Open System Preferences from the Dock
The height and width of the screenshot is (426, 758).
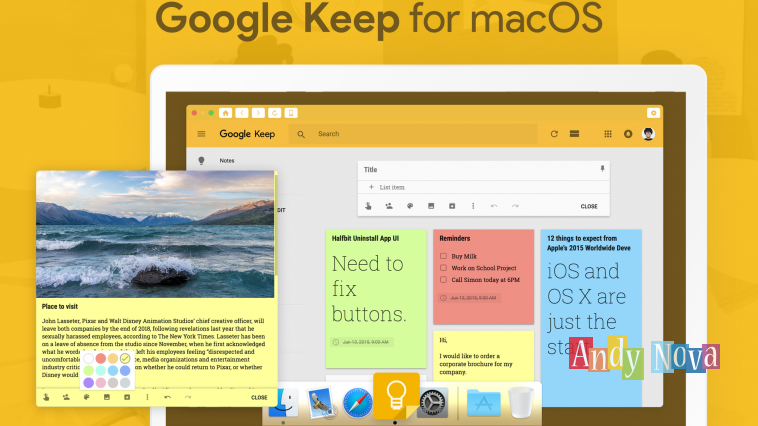[432, 403]
